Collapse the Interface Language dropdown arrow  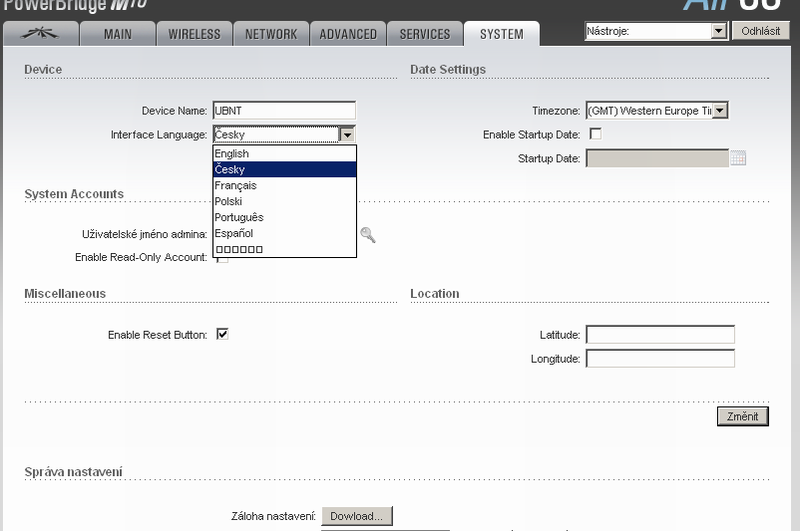[x=347, y=134]
